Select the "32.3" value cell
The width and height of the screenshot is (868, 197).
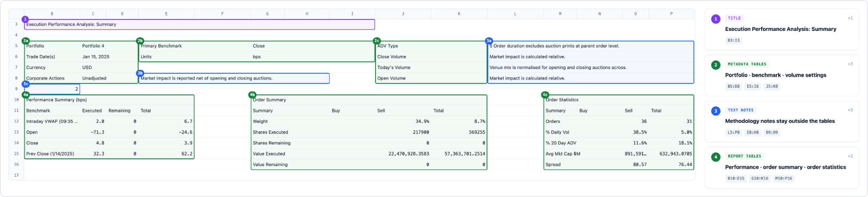click(93, 154)
